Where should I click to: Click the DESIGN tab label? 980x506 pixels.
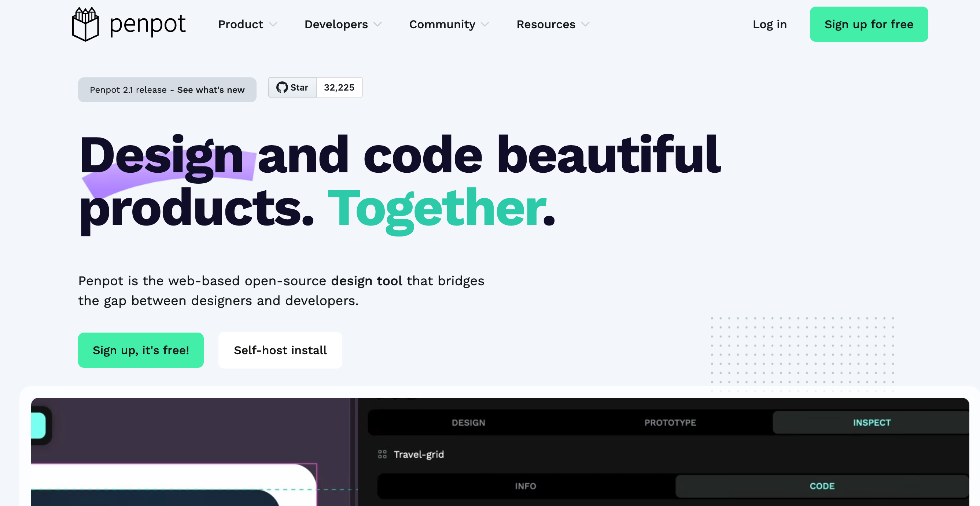(x=469, y=421)
